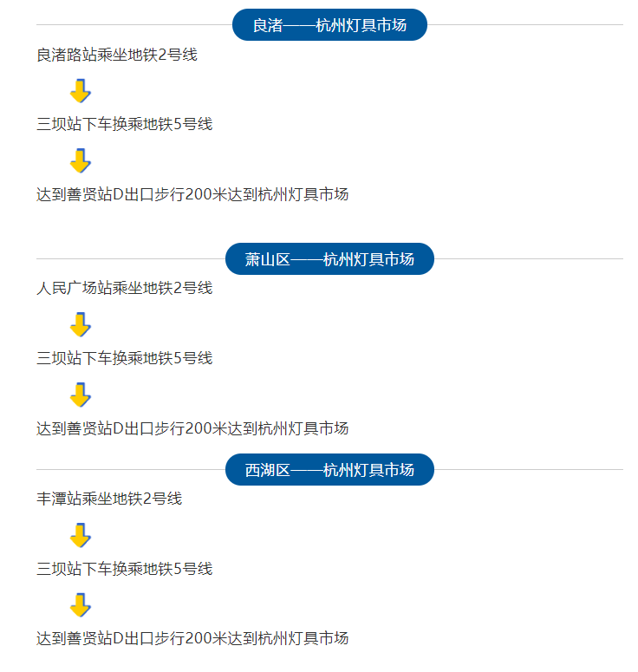Click the yellow arrow below 良渚路站乘坐地铁2号线
The height and width of the screenshot is (672, 638).
(x=81, y=91)
